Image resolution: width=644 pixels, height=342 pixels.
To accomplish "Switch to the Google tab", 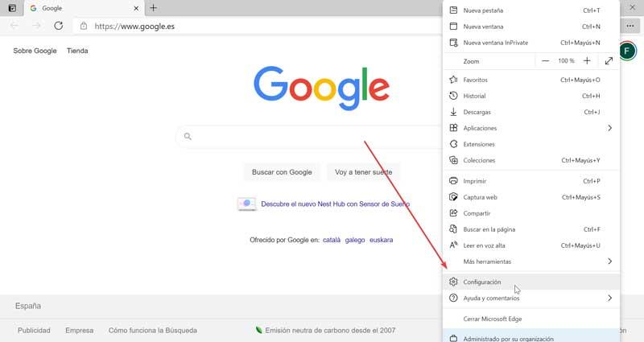I will click(84, 8).
